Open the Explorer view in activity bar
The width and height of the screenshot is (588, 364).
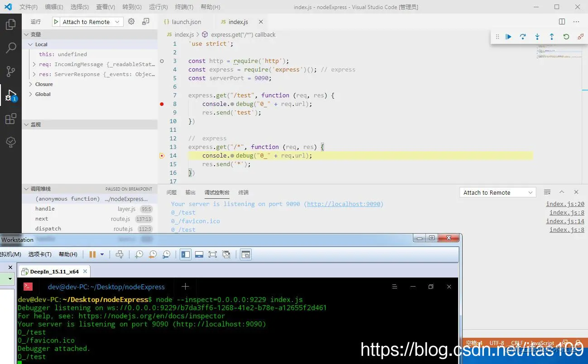click(x=11, y=24)
